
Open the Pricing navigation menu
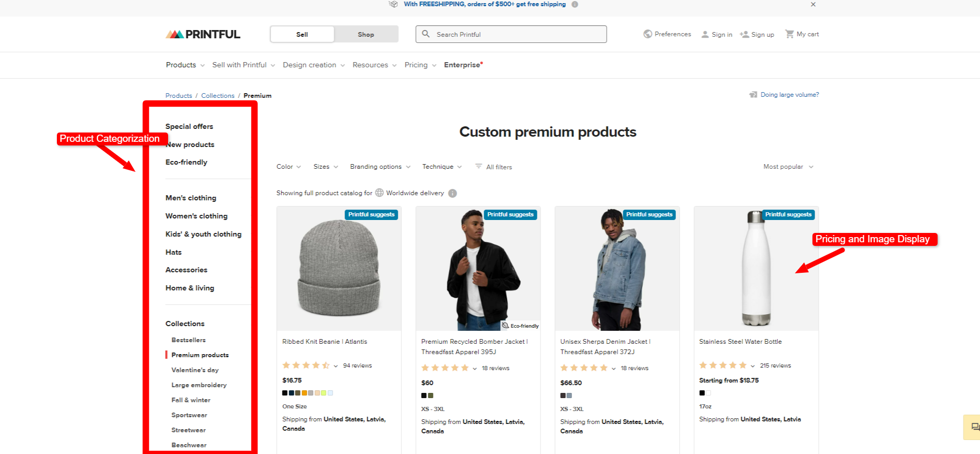click(x=420, y=65)
